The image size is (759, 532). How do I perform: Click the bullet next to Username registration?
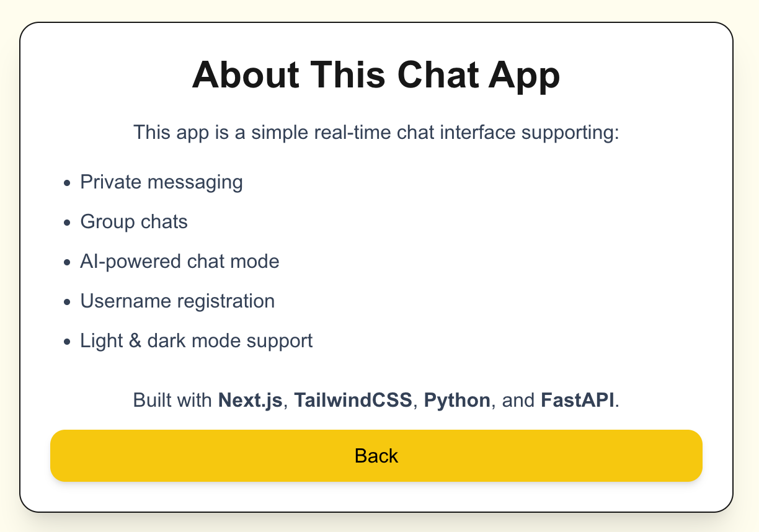(x=66, y=301)
